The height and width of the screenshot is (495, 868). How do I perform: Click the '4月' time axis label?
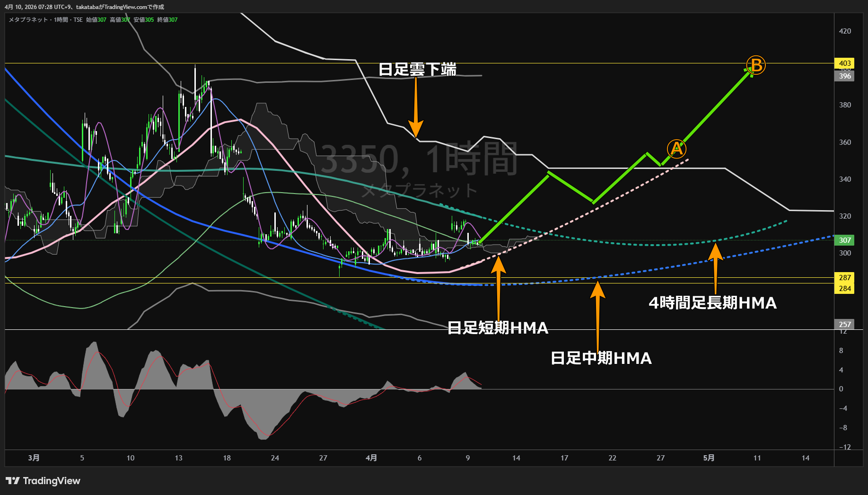[x=371, y=458]
